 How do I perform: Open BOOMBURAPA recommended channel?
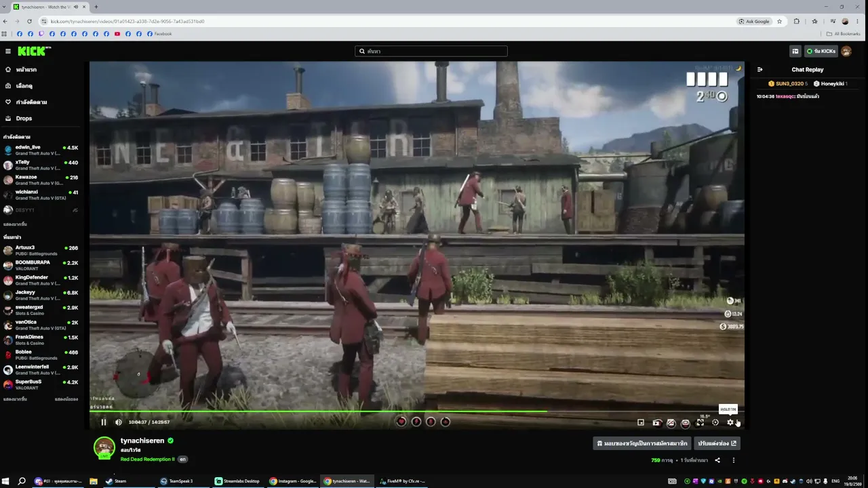coord(41,265)
